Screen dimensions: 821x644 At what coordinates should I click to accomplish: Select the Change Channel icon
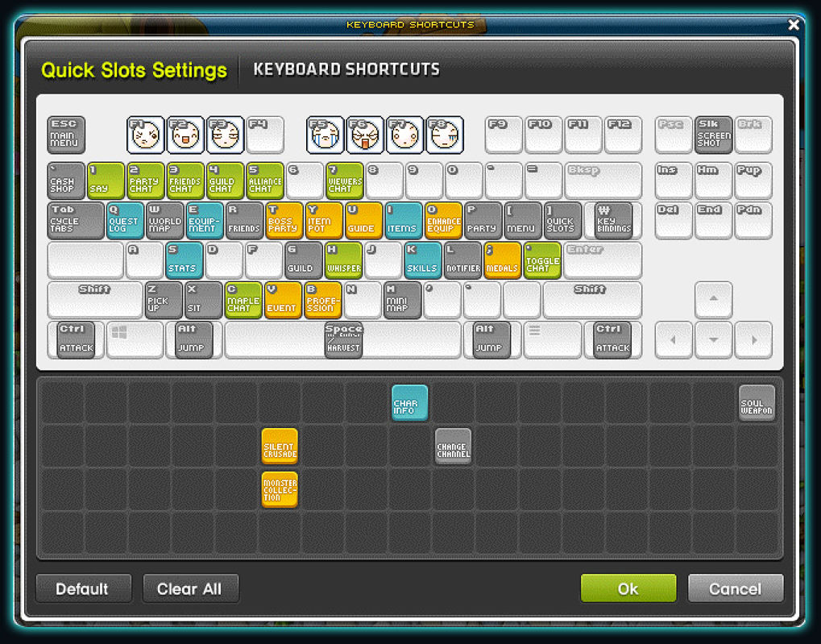(453, 447)
